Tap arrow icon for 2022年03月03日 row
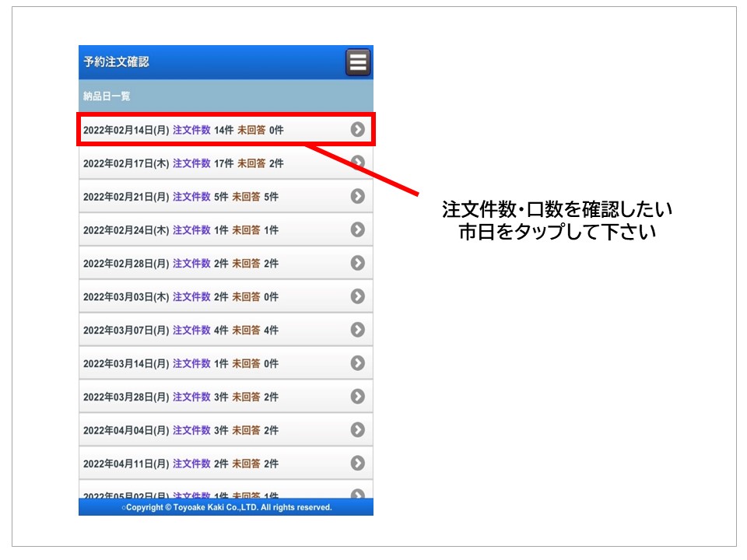The image size is (747, 560). pyautogui.click(x=357, y=296)
